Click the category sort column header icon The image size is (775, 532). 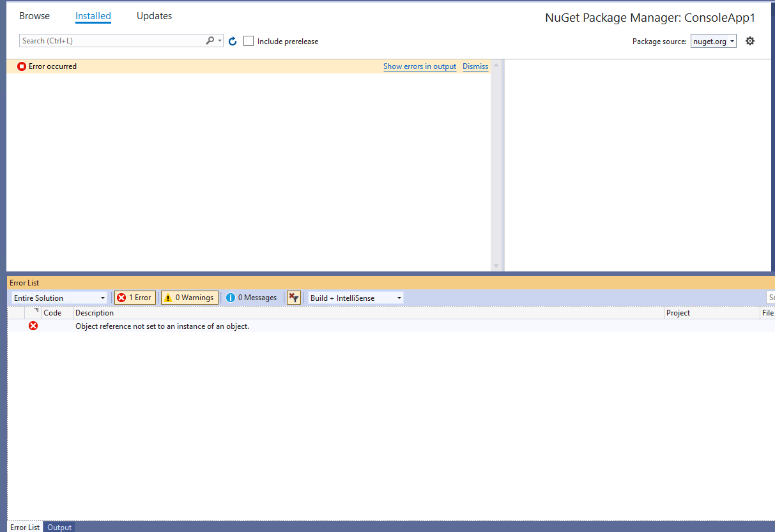(36, 311)
